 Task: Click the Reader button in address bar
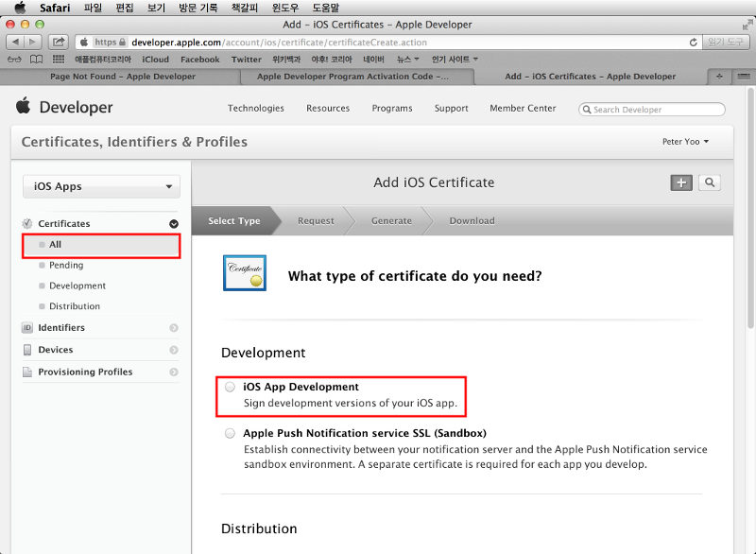point(726,43)
